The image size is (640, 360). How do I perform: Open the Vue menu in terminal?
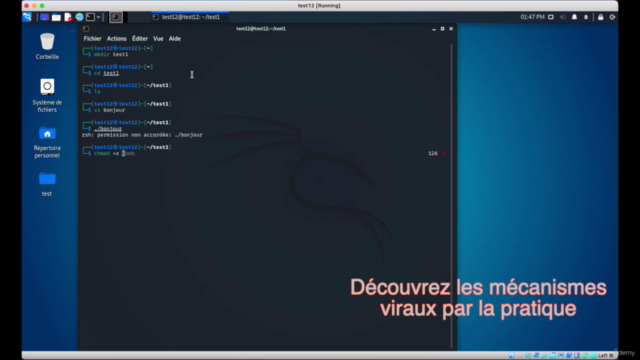click(158, 38)
